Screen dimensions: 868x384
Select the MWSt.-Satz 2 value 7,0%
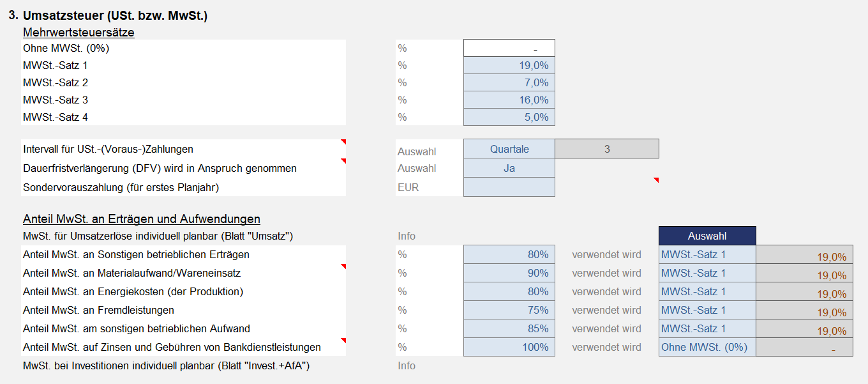point(509,82)
